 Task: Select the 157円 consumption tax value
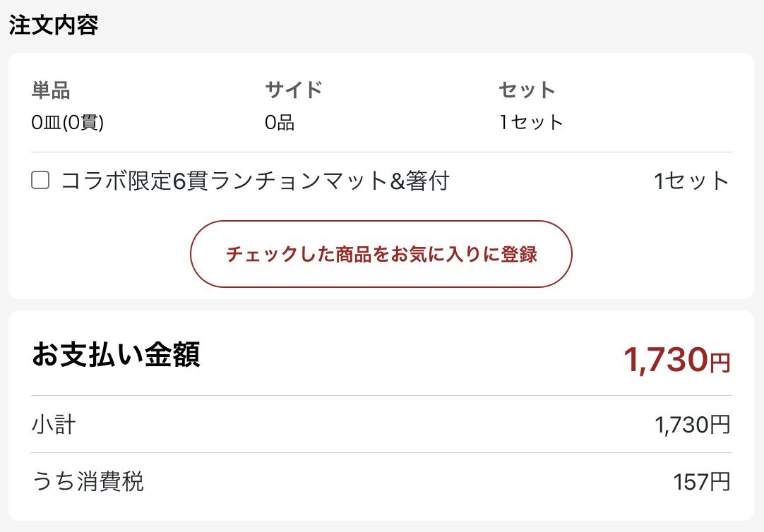[x=699, y=482]
